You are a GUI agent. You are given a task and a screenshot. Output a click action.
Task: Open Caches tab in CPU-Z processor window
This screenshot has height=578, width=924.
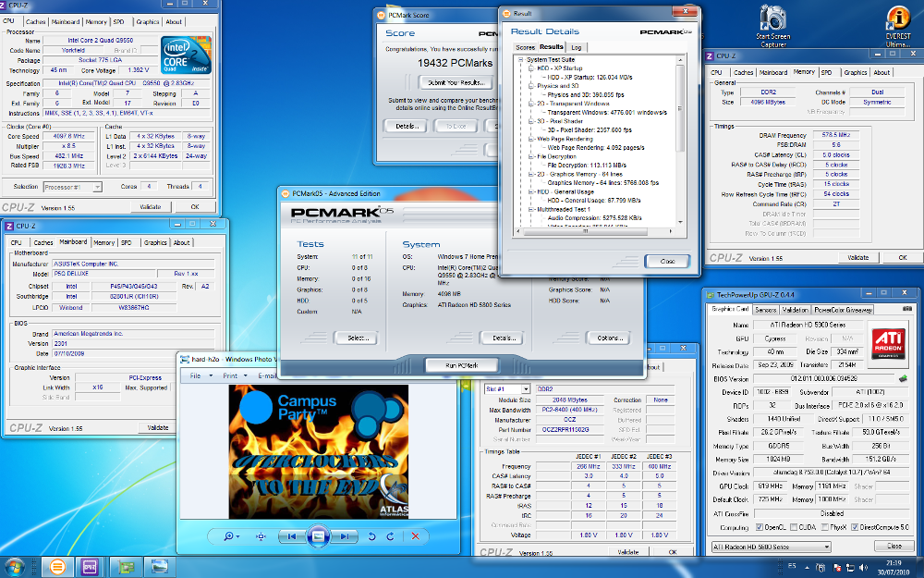point(35,22)
